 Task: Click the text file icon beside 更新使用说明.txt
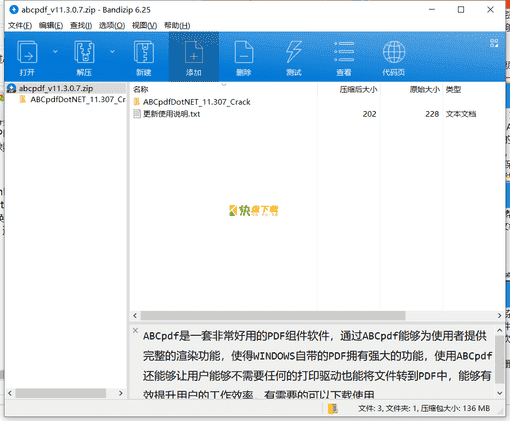point(137,114)
